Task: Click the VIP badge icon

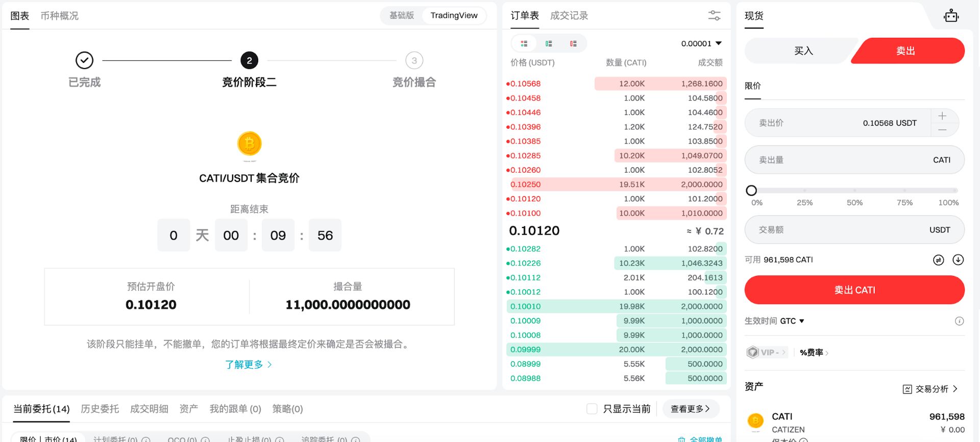Action: coord(752,352)
